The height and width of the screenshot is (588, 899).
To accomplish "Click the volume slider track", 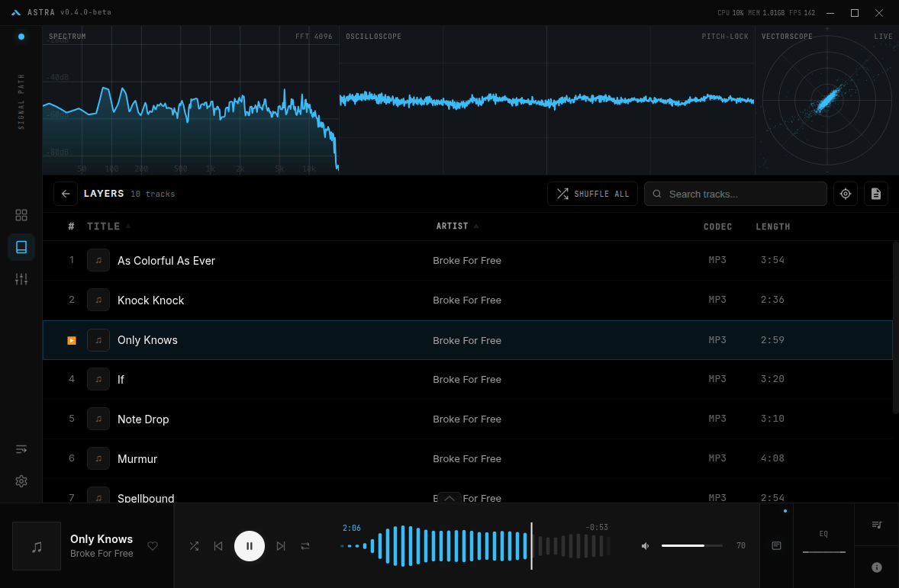I will click(691, 546).
